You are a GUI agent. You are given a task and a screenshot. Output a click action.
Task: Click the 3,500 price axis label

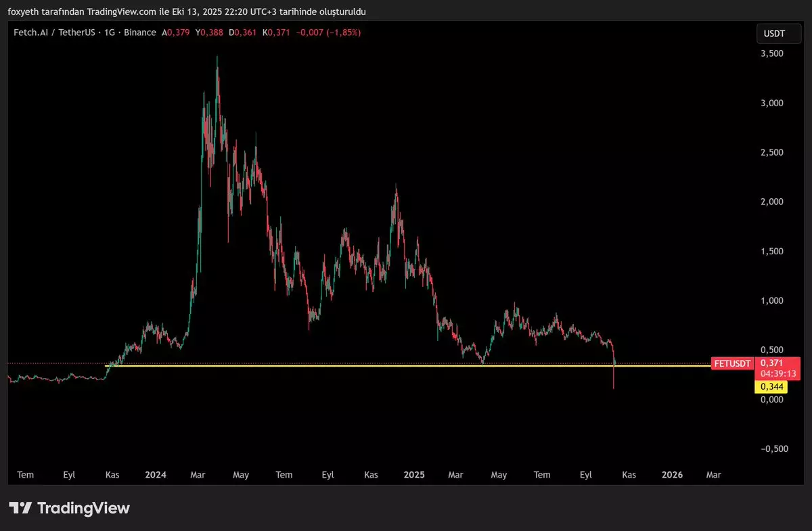click(x=772, y=53)
